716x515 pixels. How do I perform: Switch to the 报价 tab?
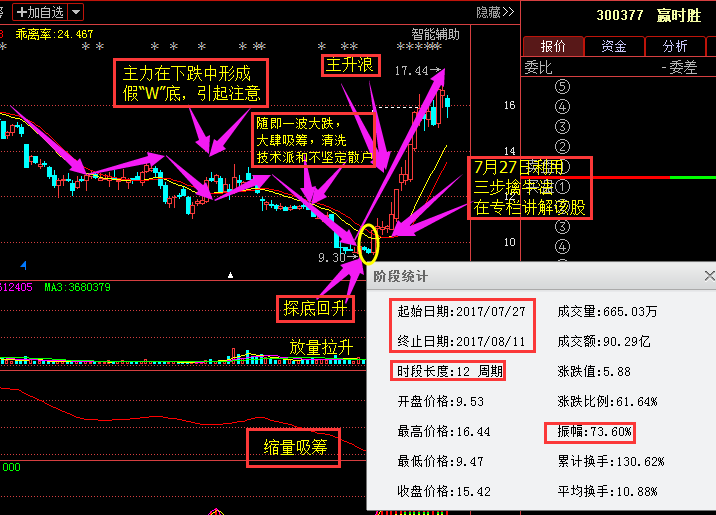click(x=554, y=46)
